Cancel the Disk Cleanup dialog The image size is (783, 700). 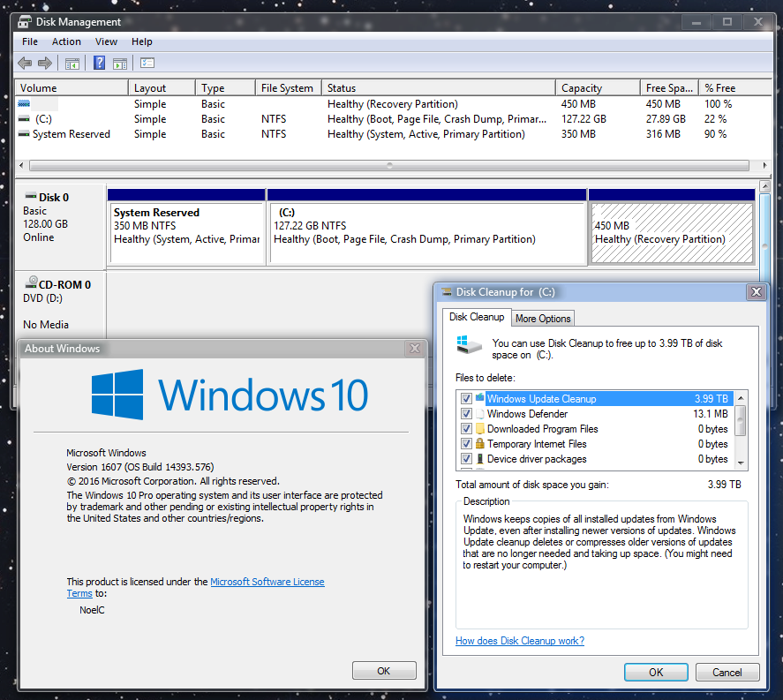point(727,672)
